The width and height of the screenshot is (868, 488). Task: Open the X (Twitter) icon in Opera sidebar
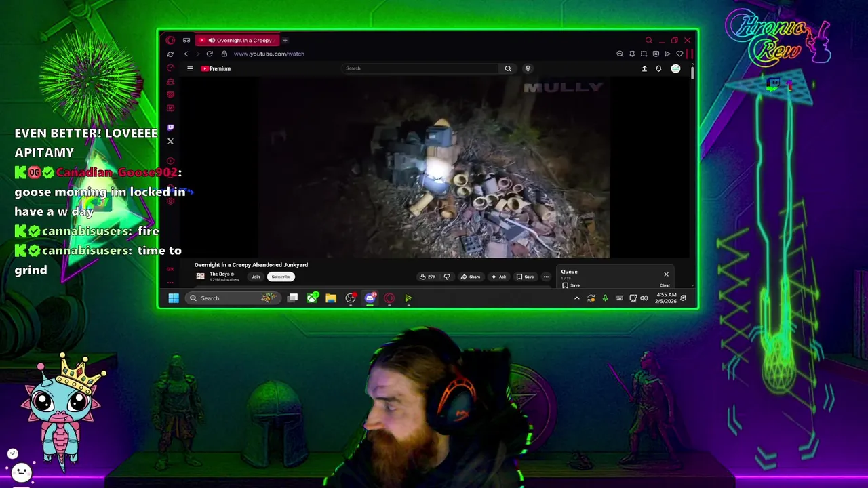[x=170, y=141]
